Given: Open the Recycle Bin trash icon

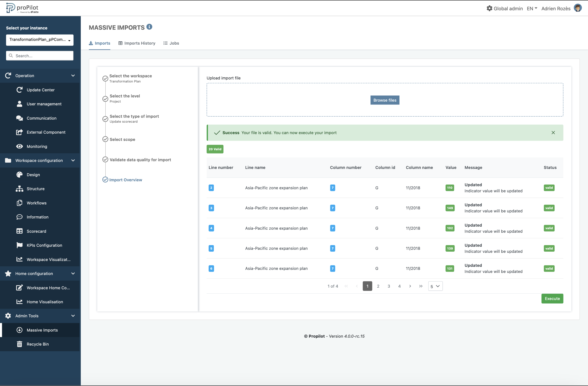Looking at the screenshot, I should click(20, 344).
